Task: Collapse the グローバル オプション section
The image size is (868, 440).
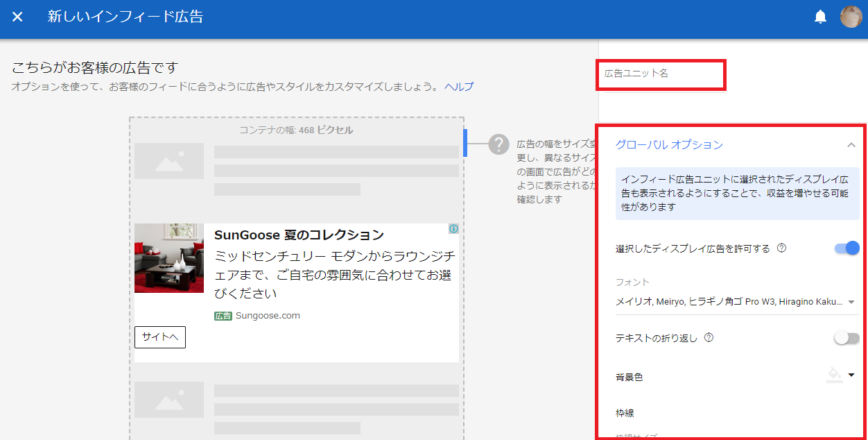Action: [x=852, y=146]
